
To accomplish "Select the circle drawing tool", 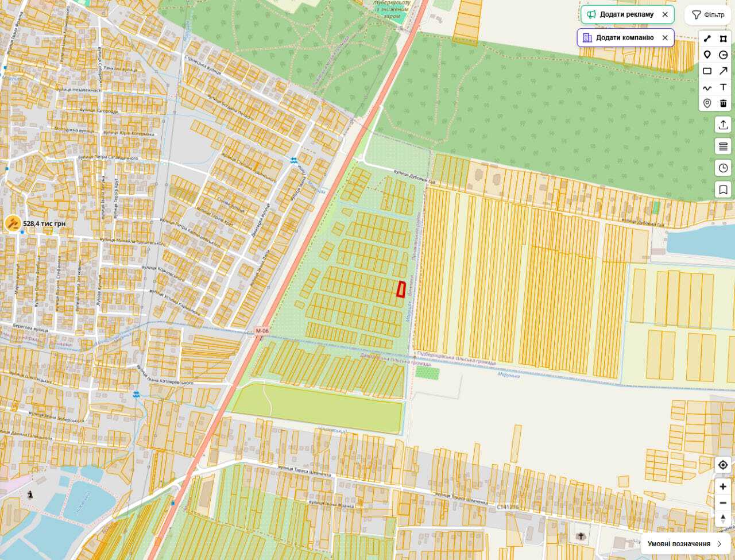I will click(724, 55).
